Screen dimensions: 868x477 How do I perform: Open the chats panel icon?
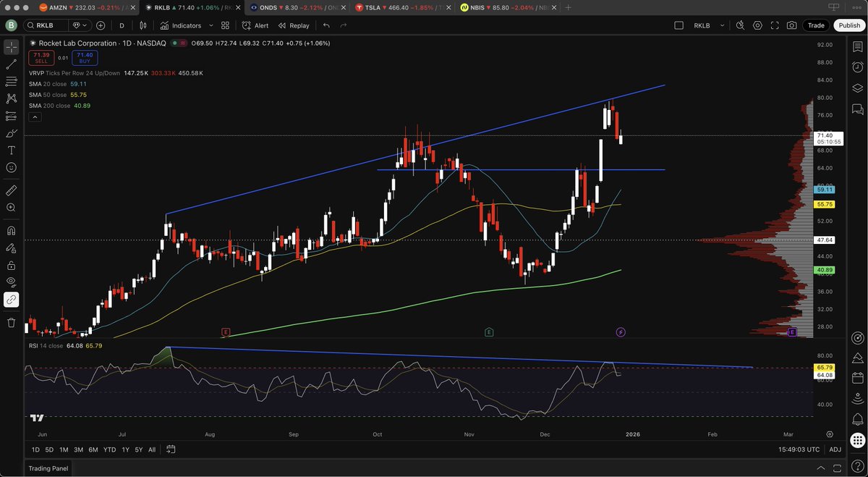[857, 110]
